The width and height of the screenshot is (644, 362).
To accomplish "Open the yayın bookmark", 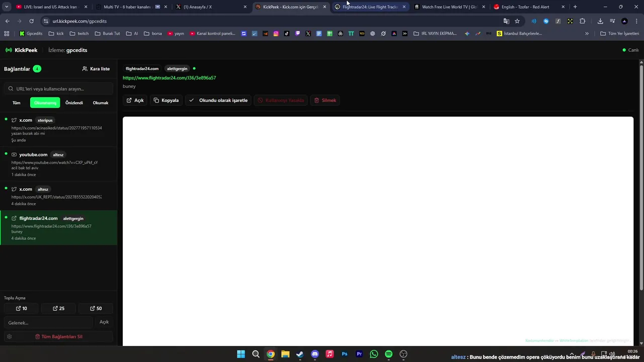I will (176, 34).
